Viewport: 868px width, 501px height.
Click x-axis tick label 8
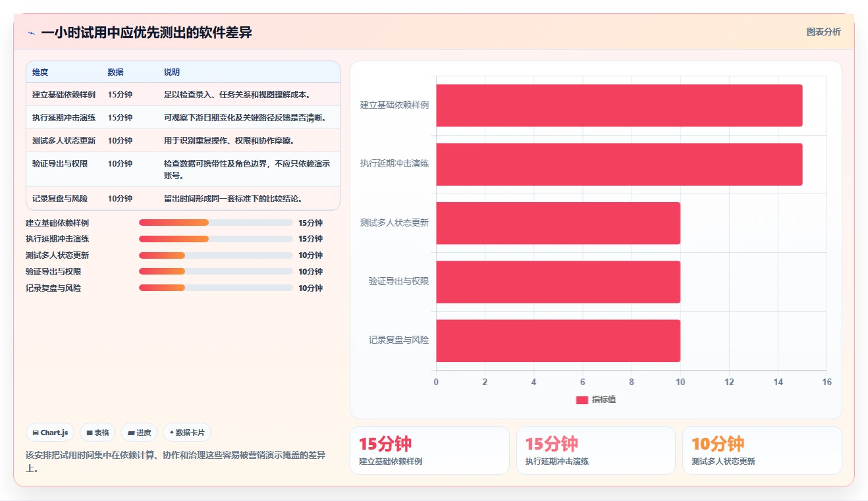tap(632, 382)
